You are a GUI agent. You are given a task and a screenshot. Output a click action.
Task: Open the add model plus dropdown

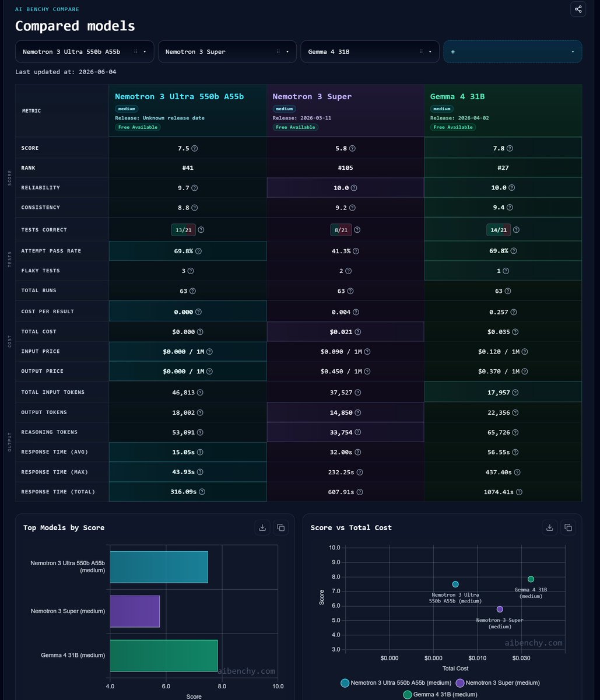pos(513,51)
